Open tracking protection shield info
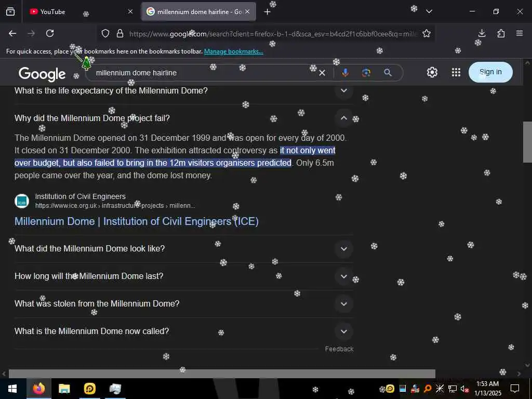This screenshot has height=399, width=532. (105, 33)
